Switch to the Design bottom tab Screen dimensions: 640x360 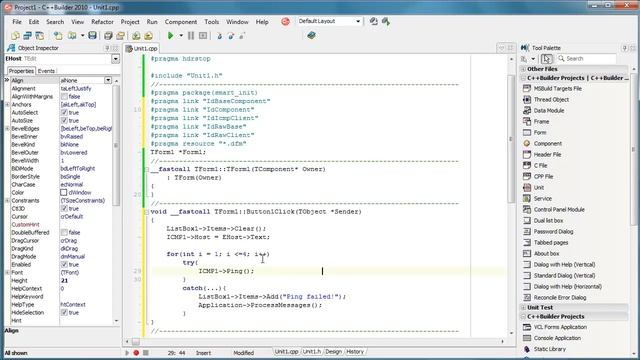pyautogui.click(x=333, y=352)
